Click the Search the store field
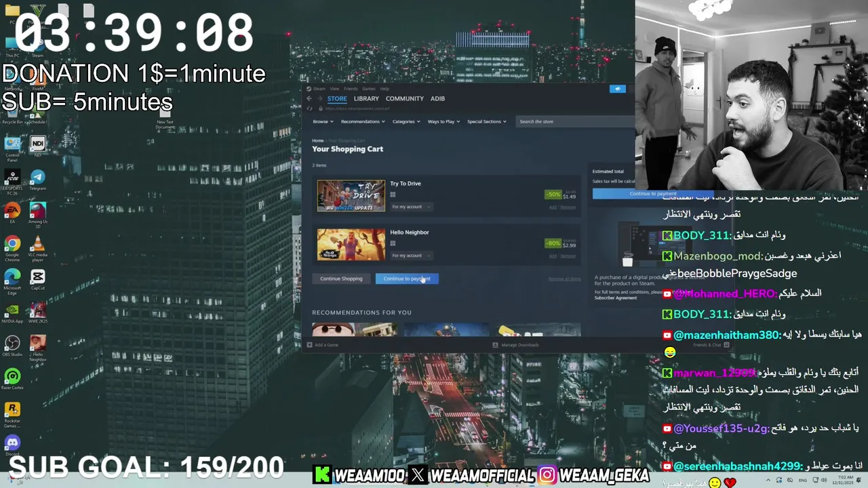 point(575,121)
